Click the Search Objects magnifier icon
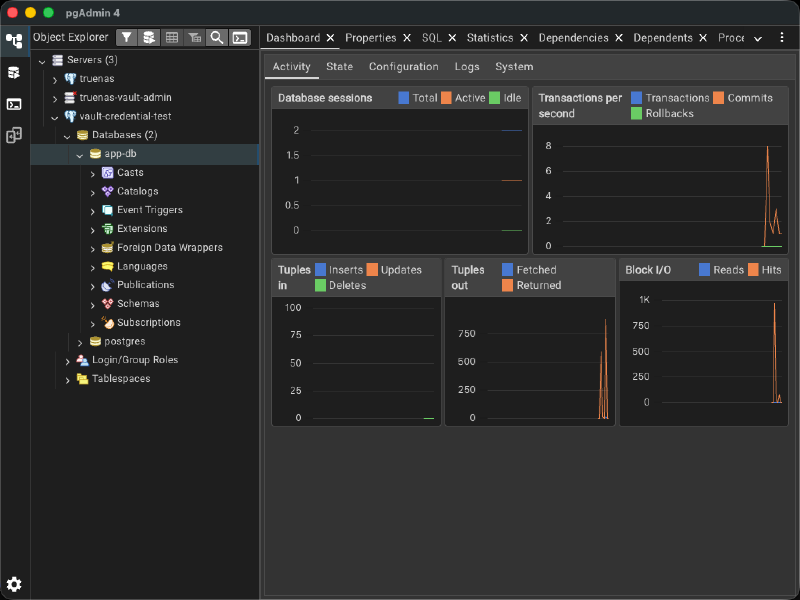 [x=217, y=38]
